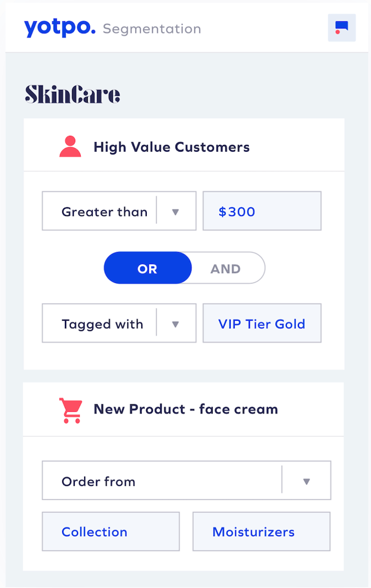371x588 pixels.
Task: Switch the condition toggle to AND
Action: [x=226, y=268]
